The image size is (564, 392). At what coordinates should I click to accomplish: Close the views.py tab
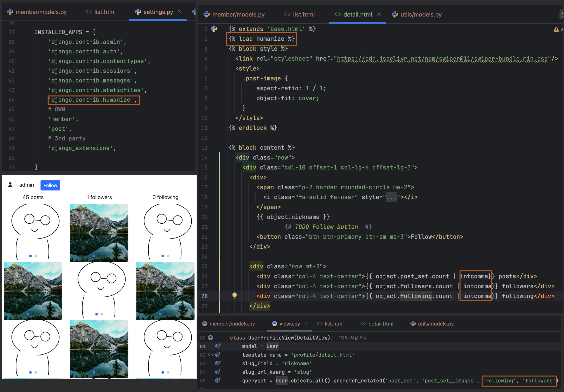tap(306, 324)
